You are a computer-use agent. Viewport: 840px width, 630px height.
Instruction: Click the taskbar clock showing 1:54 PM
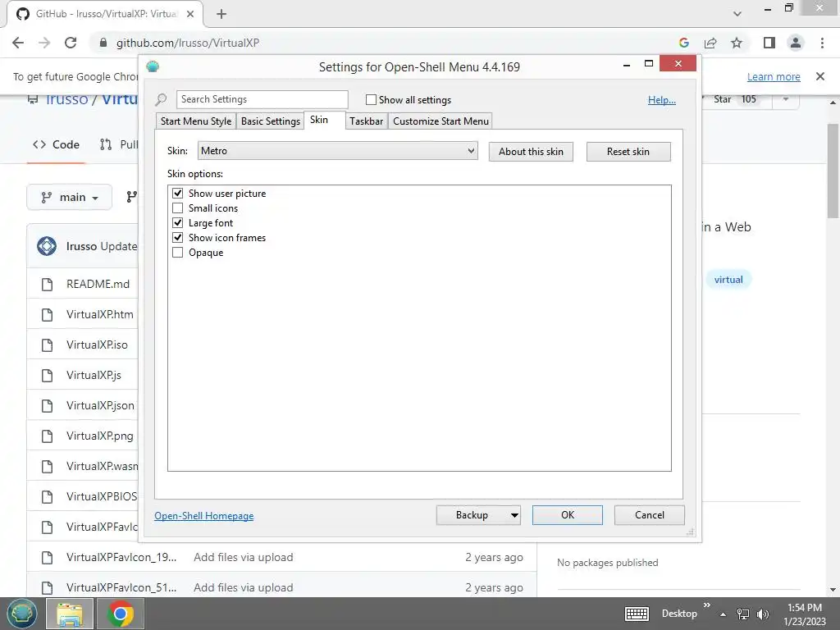pyautogui.click(x=805, y=614)
